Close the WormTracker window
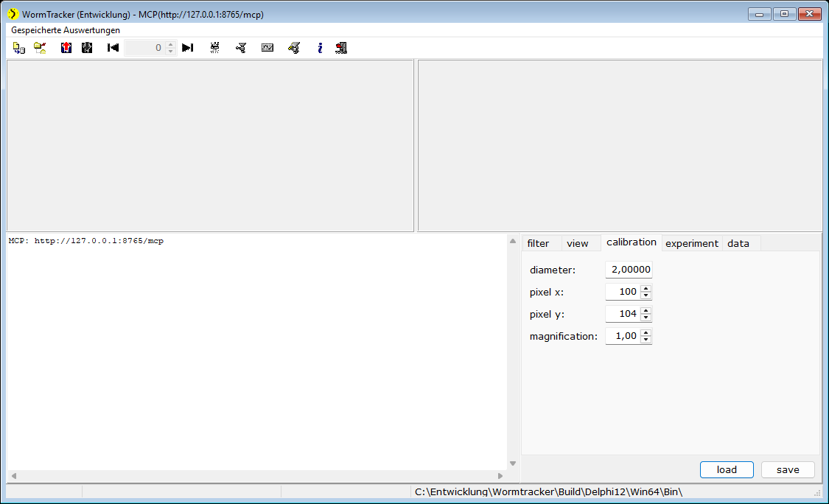The image size is (829, 504). pos(809,14)
